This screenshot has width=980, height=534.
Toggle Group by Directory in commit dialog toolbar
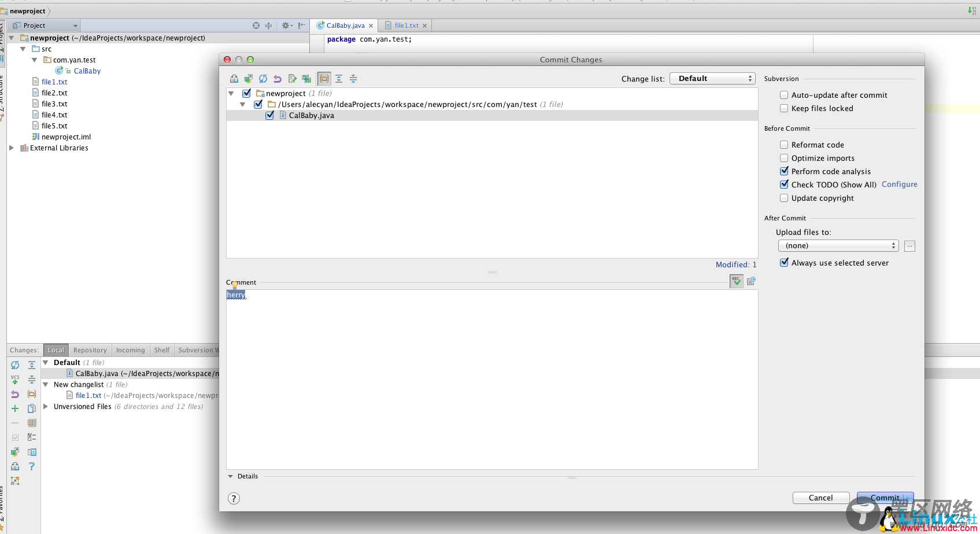coord(324,79)
